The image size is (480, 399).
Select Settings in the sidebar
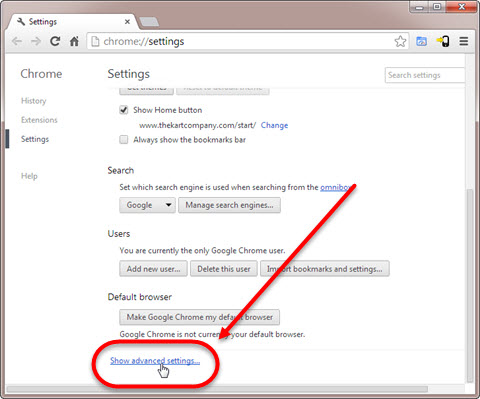(x=35, y=139)
